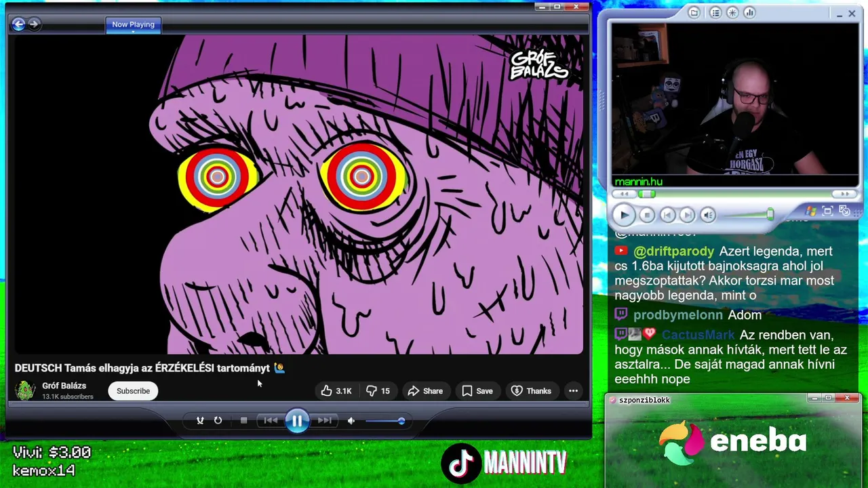The height and width of the screenshot is (488, 868).
Task: Subscribe to Gróf Balázs channel
Action: [x=133, y=391]
